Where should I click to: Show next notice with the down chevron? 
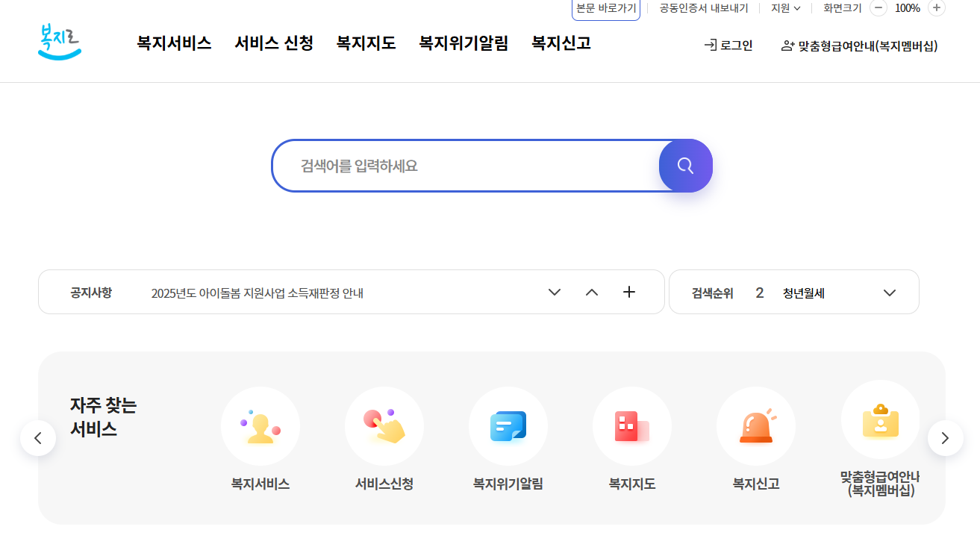click(x=554, y=293)
